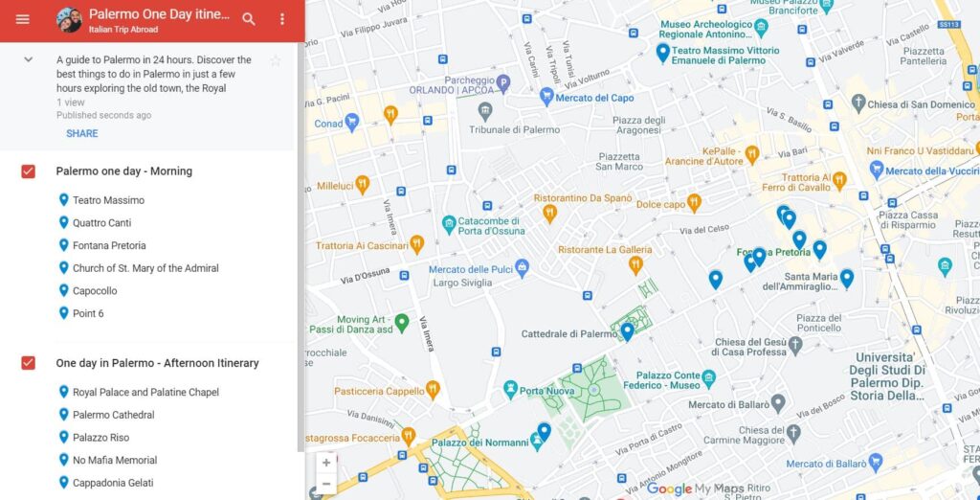Select No Mafia Memorial list item

115,460
